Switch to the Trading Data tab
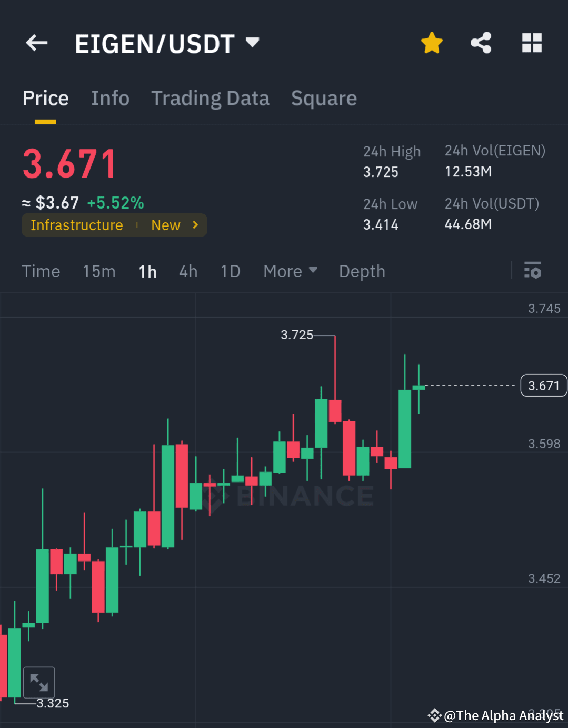 (211, 98)
